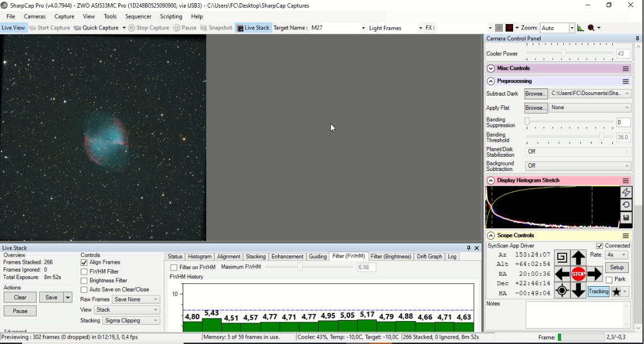Collapse the Display Histogram Stretch section
This screenshot has width=644, height=344.
[x=490, y=180]
